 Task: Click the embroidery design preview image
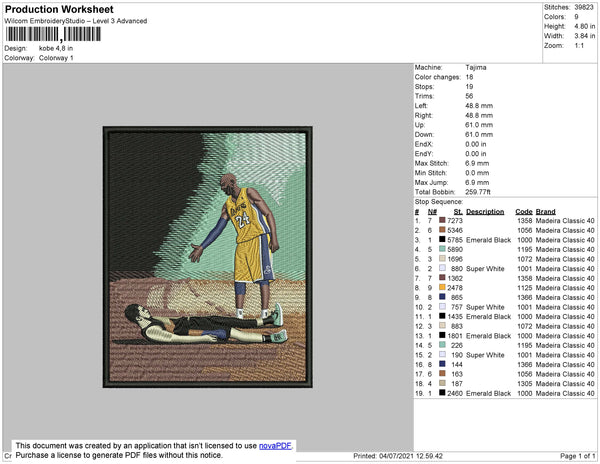208,257
